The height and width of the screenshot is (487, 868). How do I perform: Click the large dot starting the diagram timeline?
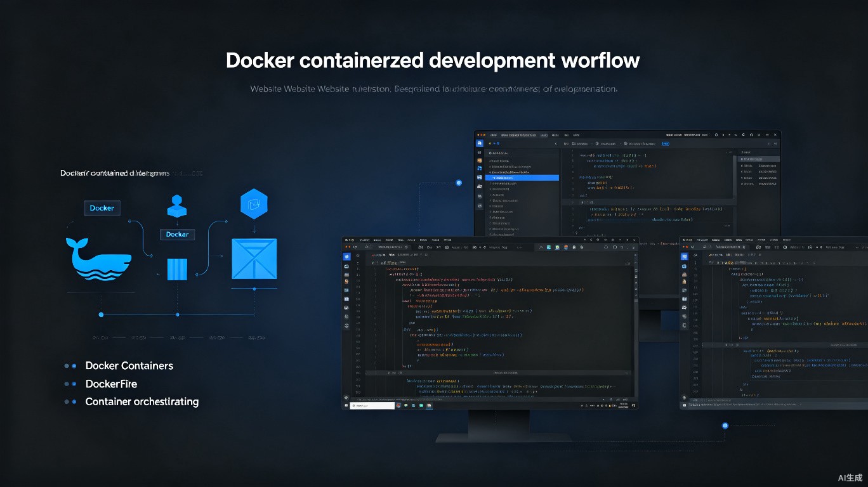[101, 315]
